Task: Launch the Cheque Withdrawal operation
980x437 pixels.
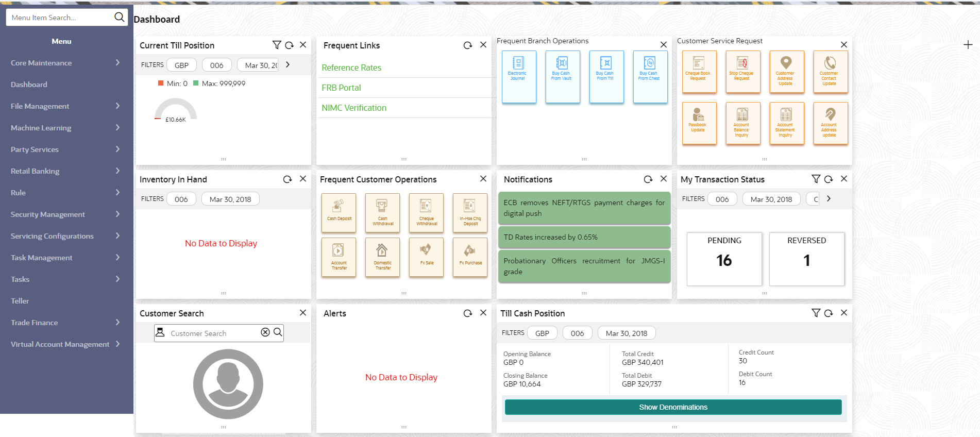Action: pyautogui.click(x=426, y=213)
